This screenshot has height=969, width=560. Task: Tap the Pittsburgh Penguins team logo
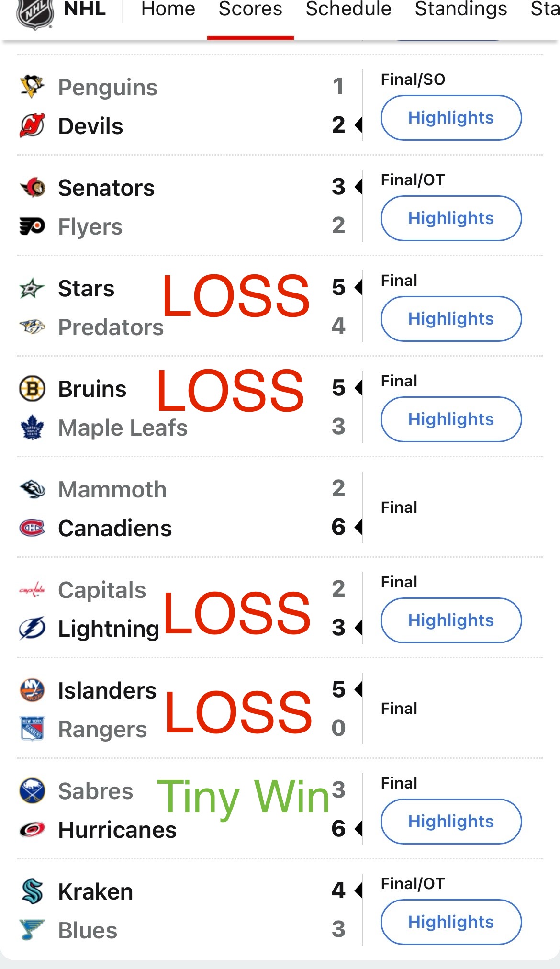tap(32, 87)
